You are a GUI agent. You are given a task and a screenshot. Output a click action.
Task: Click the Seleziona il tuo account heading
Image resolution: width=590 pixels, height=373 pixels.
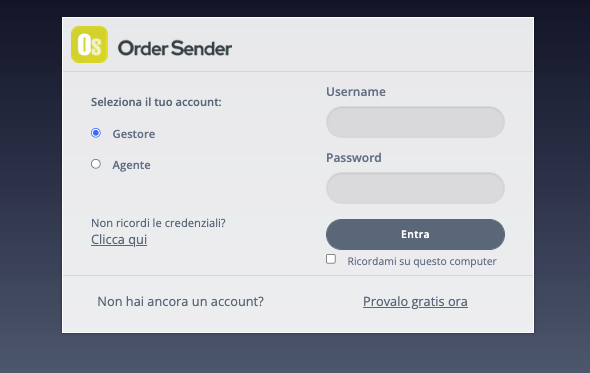156,102
